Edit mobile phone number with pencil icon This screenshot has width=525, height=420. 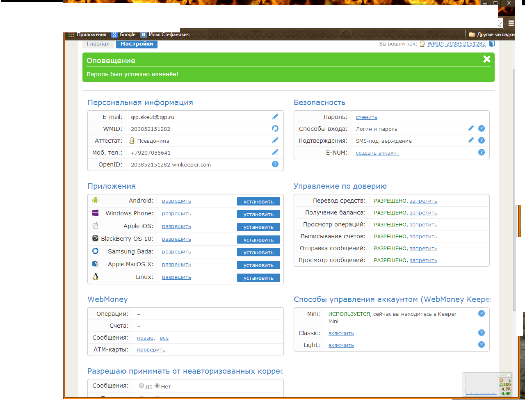point(275,153)
